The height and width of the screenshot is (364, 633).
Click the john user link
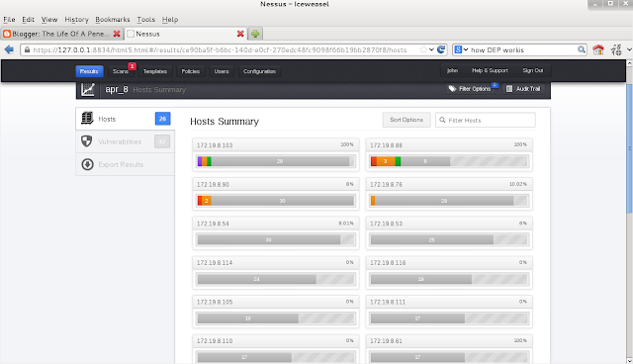(452, 70)
